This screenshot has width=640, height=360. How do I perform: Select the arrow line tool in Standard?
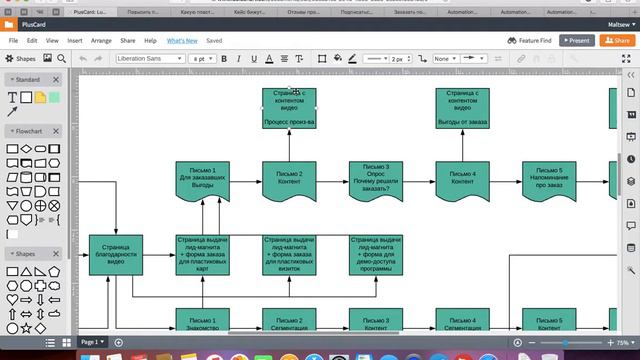pos(12,111)
